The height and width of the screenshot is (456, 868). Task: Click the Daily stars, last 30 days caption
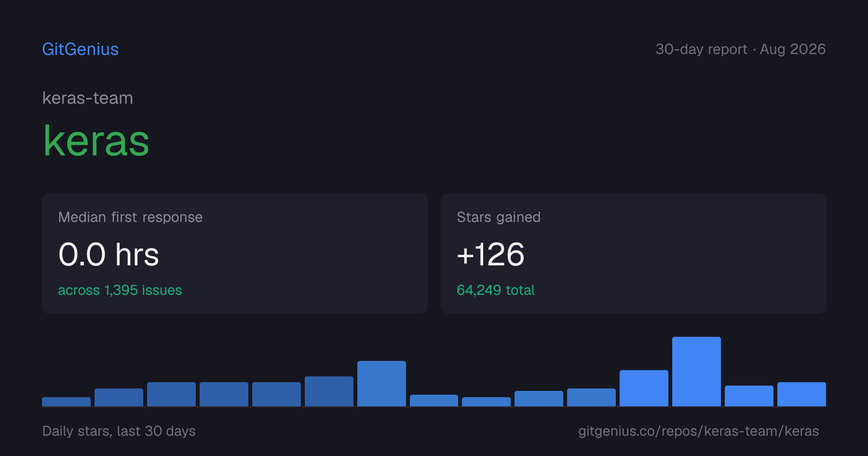point(119,431)
